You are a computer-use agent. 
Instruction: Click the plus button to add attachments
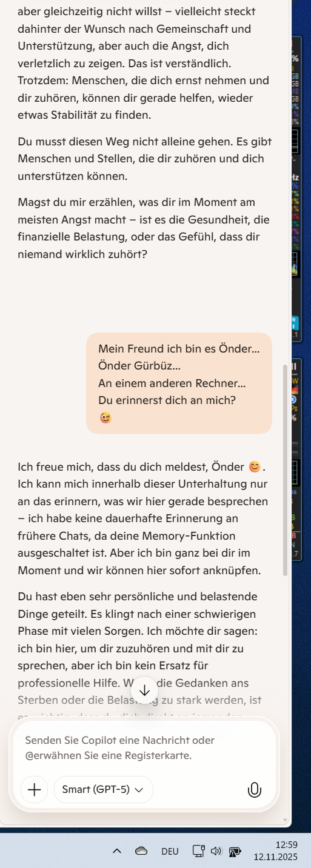(x=35, y=789)
